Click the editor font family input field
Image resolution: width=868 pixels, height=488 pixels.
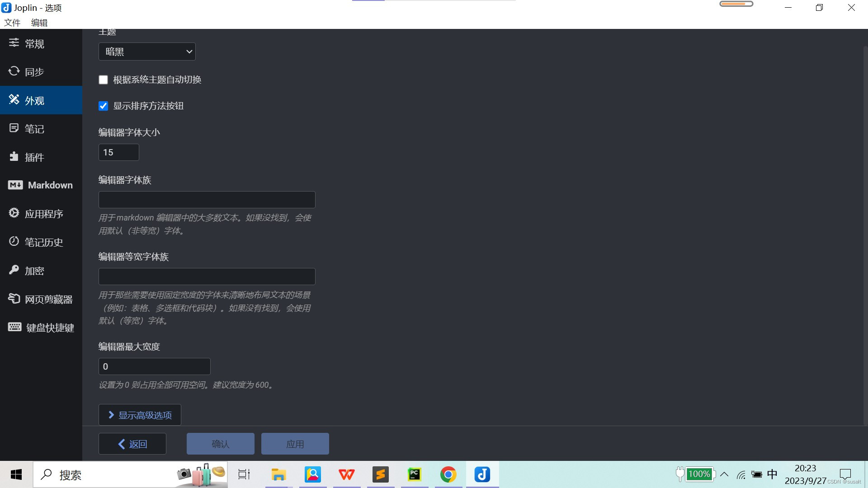pos(207,200)
